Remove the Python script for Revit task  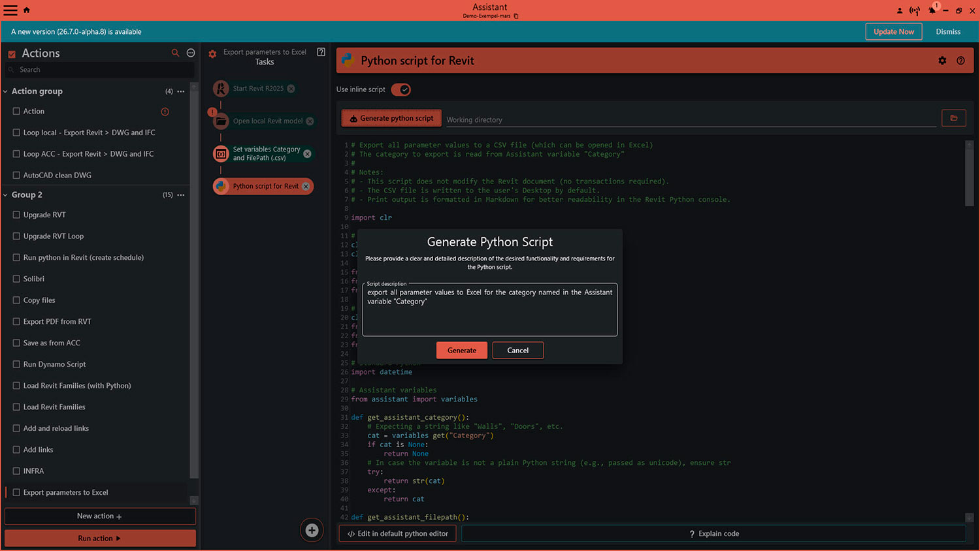tap(306, 186)
